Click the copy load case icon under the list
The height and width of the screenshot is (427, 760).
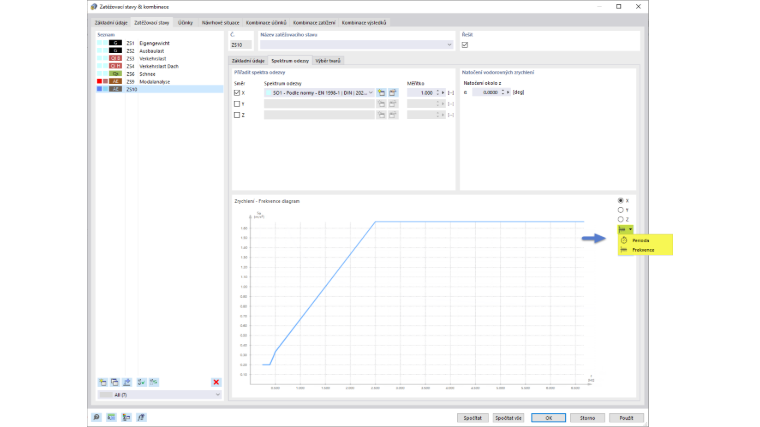[114, 382]
